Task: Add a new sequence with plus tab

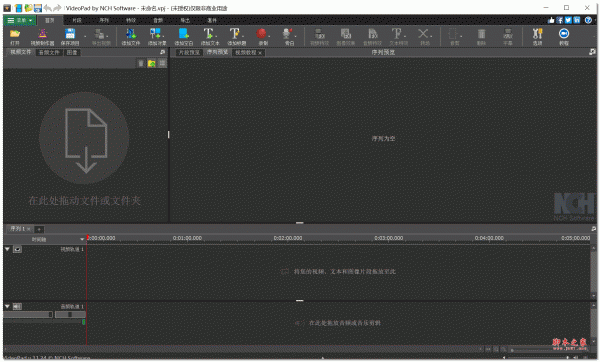Action: [39, 229]
